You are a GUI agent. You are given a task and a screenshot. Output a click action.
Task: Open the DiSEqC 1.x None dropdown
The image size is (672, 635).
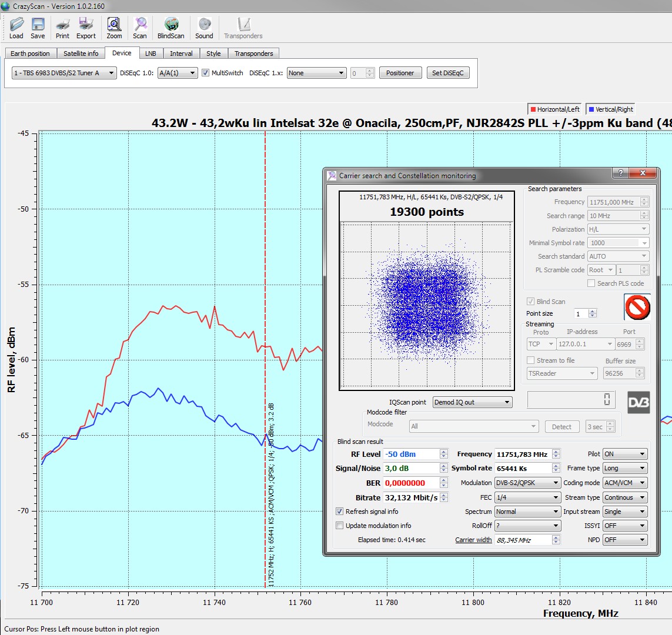317,73
